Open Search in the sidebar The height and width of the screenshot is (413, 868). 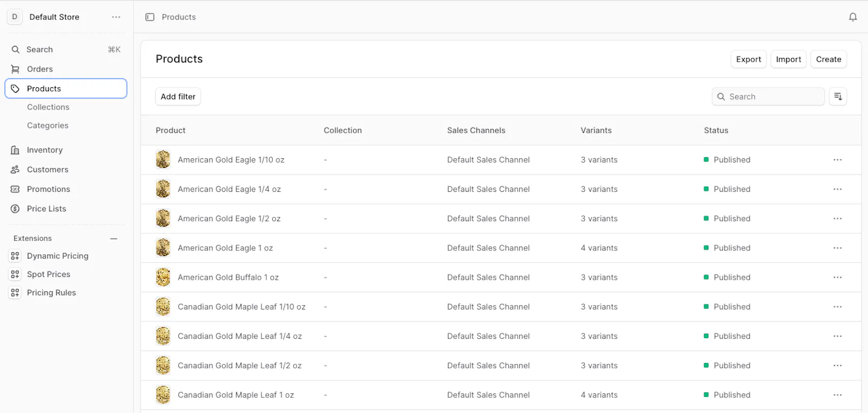66,49
